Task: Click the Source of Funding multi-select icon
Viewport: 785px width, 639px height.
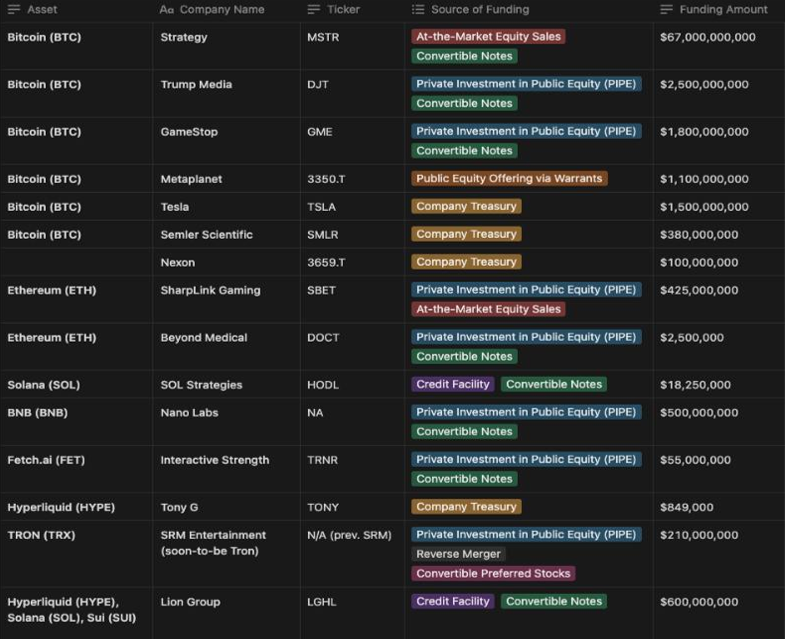Action: pos(418,10)
